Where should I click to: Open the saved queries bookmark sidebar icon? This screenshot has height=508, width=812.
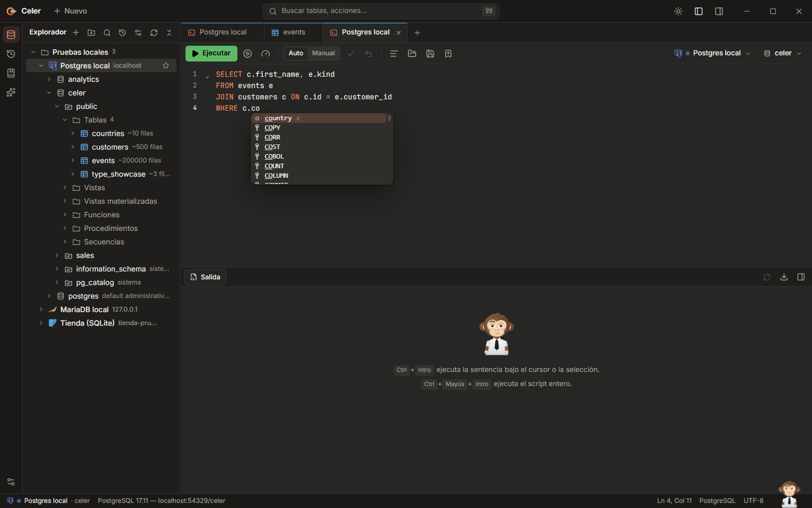(x=11, y=73)
